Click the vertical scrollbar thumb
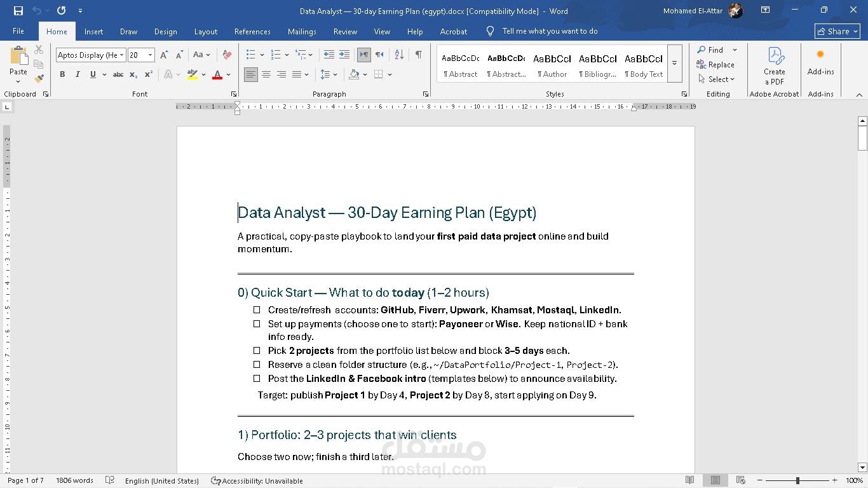Viewport: 868px width, 488px height. pyautogui.click(x=862, y=138)
